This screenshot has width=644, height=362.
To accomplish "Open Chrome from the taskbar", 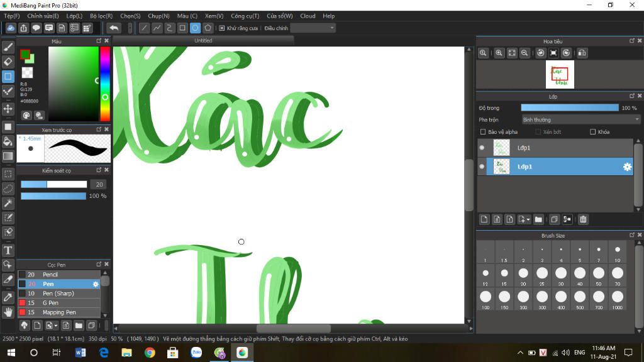I will (150, 353).
